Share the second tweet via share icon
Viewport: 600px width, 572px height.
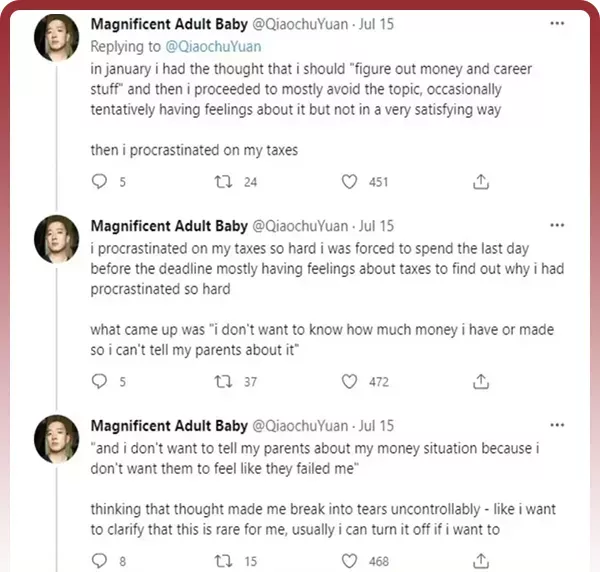tap(481, 381)
